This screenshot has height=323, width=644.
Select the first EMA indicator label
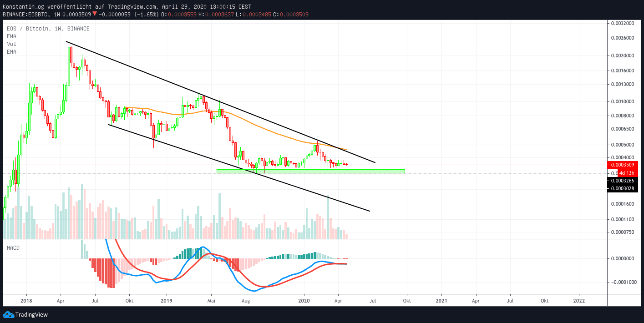(11, 36)
